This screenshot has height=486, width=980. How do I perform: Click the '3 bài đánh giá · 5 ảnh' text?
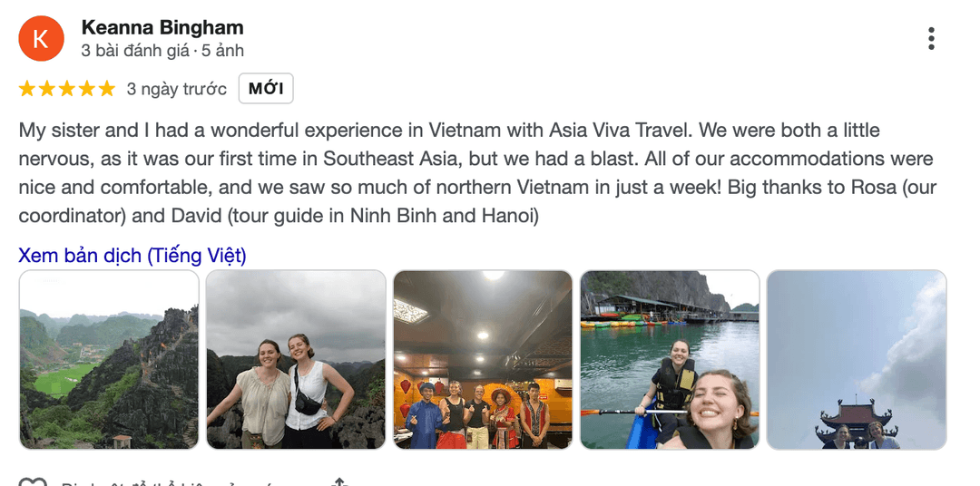162,51
